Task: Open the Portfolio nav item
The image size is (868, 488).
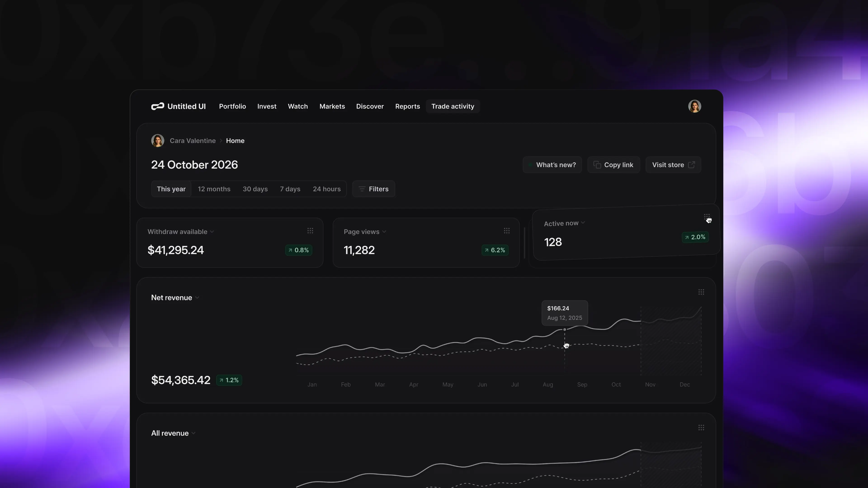Action: pos(233,106)
